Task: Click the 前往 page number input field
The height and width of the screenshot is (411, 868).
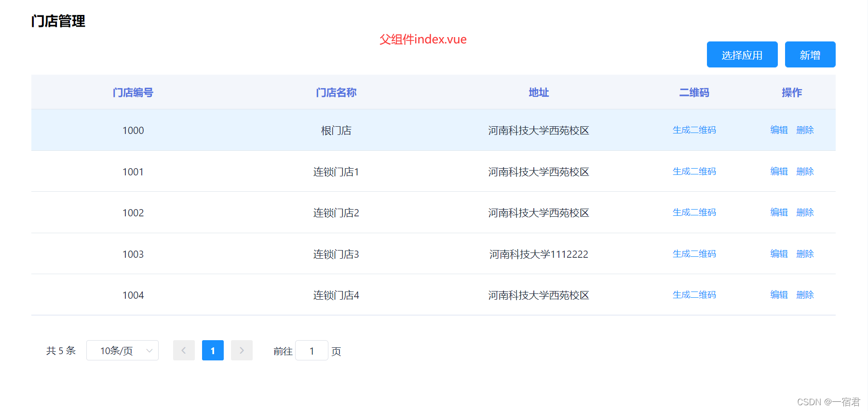Action: point(312,350)
